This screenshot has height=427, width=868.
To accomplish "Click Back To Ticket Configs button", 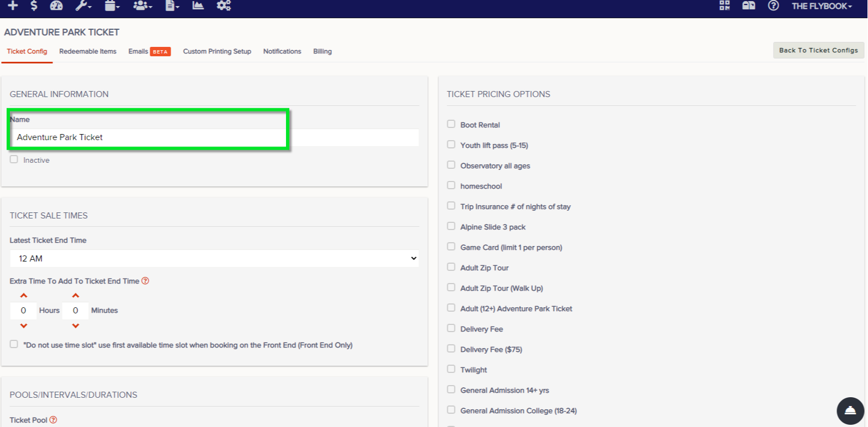I will tap(818, 50).
